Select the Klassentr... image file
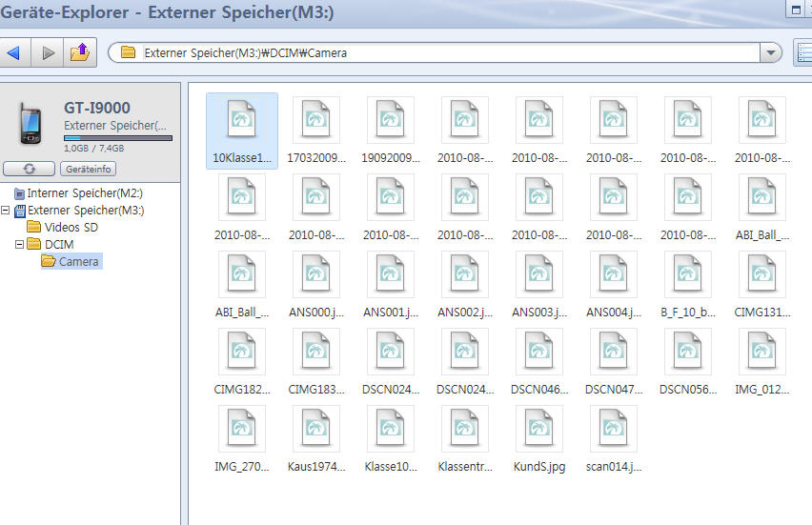 465,439
